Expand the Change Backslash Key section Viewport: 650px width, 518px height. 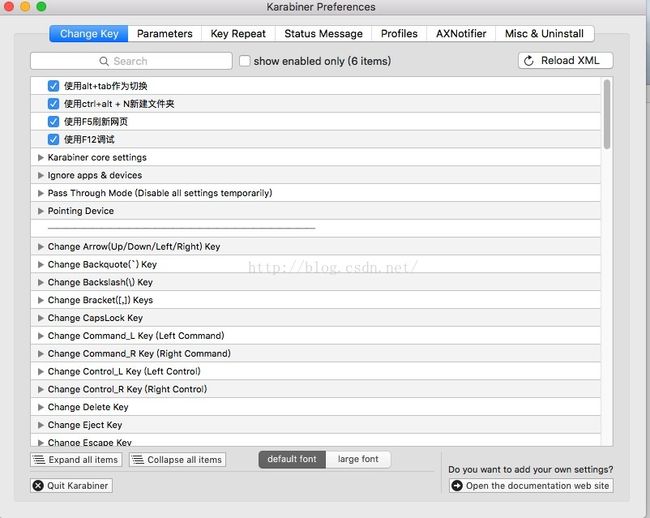(41, 282)
